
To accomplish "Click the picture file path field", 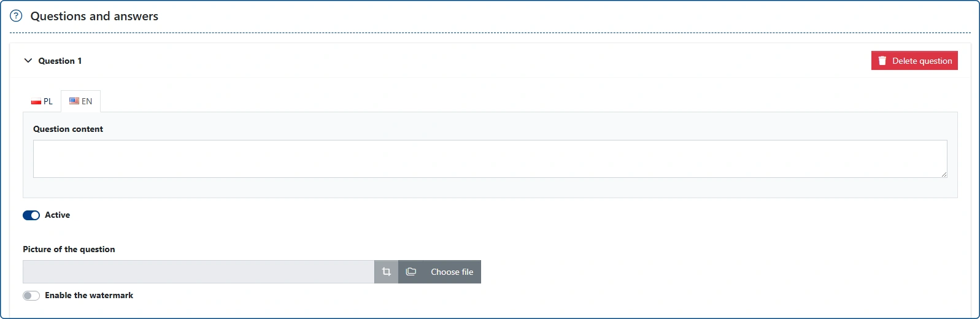I will pyautogui.click(x=198, y=272).
